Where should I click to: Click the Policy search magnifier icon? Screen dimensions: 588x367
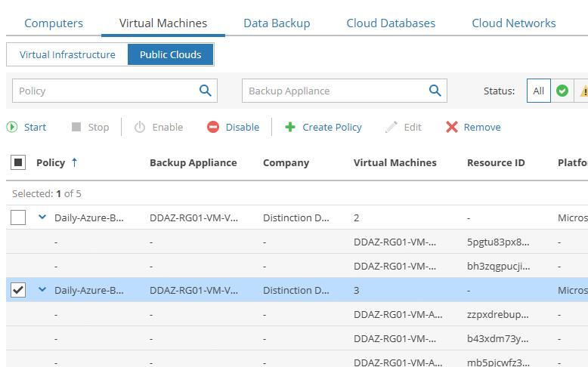point(205,91)
